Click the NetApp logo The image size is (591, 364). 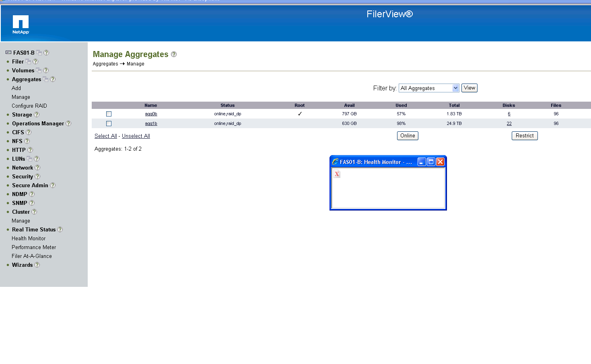(21, 25)
